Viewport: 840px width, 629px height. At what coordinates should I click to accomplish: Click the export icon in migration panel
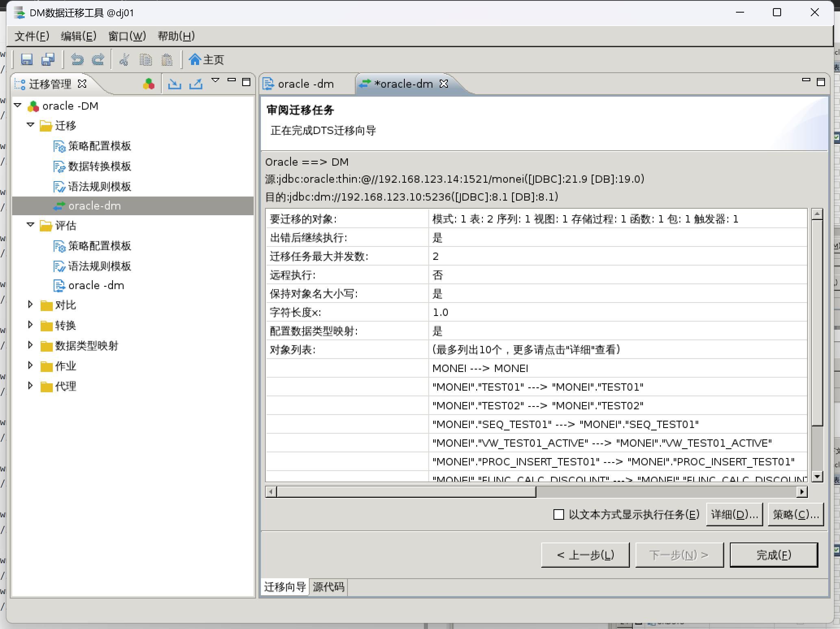point(196,84)
